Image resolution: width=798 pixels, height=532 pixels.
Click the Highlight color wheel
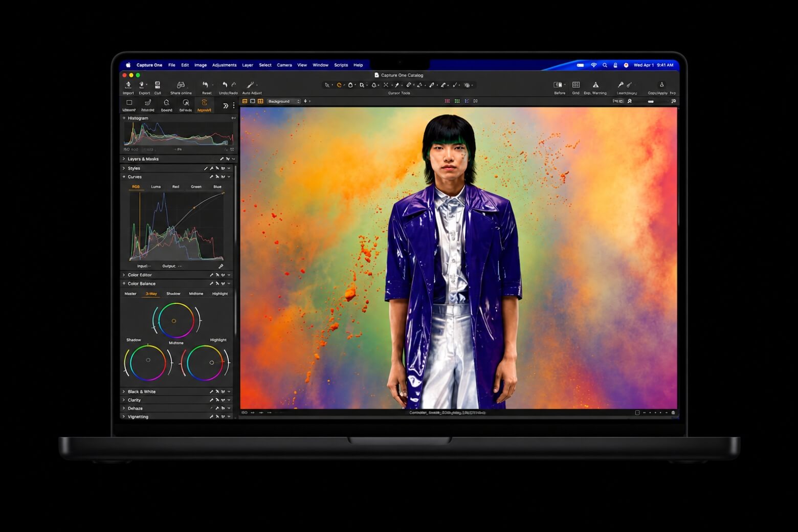tap(205, 363)
